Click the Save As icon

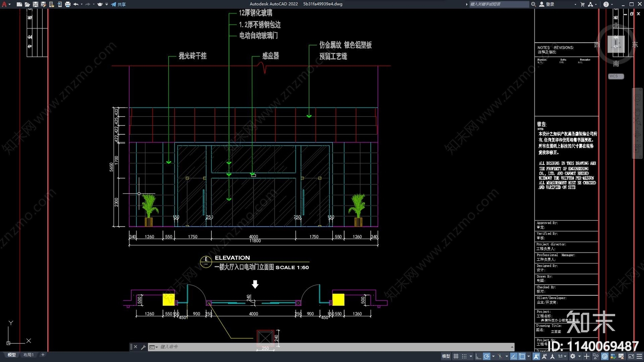(43, 4)
